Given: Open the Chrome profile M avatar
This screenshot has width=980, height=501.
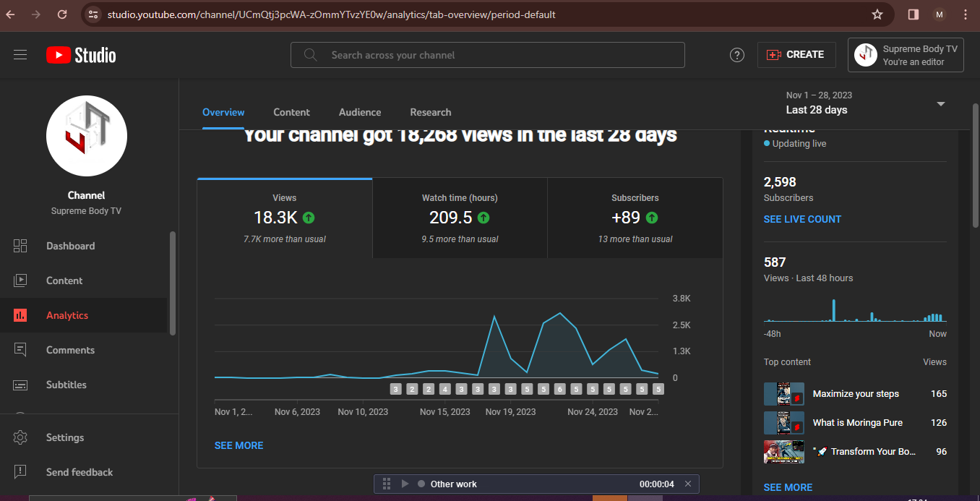Looking at the screenshot, I should 940,14.
